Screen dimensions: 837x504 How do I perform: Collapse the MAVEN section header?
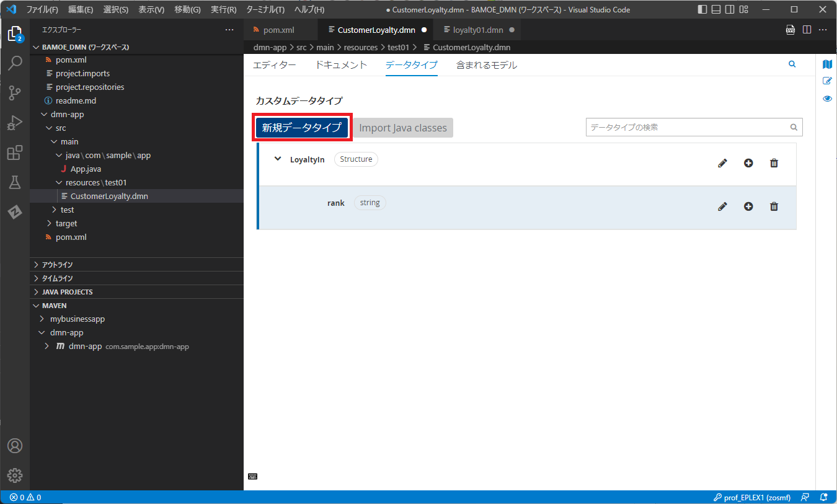pyautogui.click(x=136, y=306)
